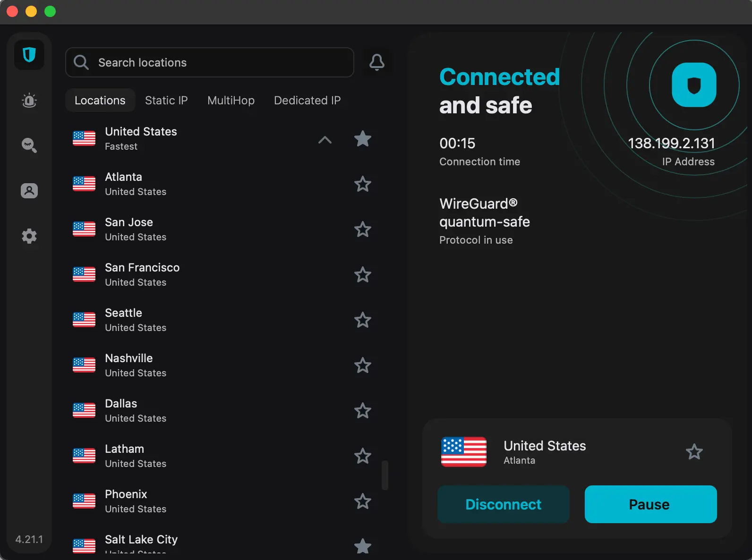752x560 pixels.
Task: Click the flag beside Latham
Action: click(x=84, y=456)
